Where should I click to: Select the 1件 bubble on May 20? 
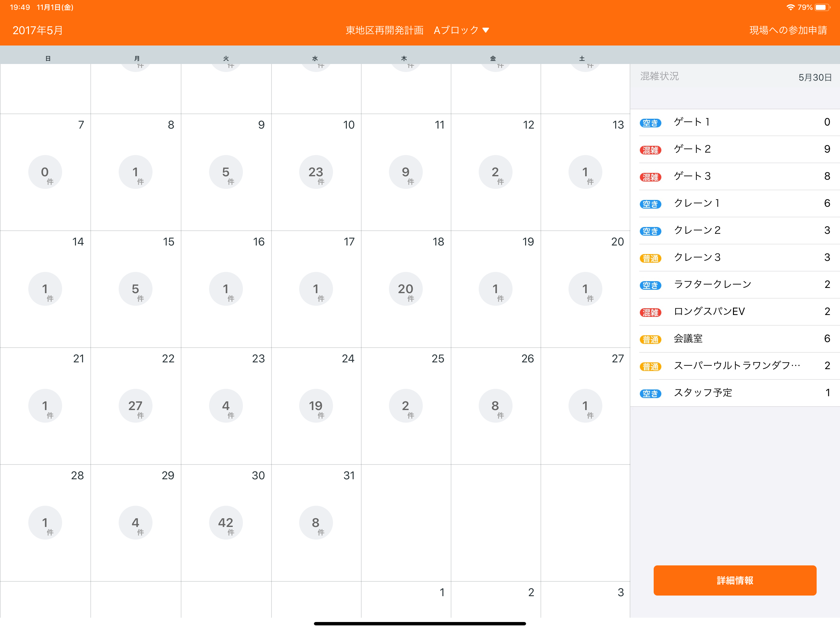pyautogui.click(x=585, y=289)
